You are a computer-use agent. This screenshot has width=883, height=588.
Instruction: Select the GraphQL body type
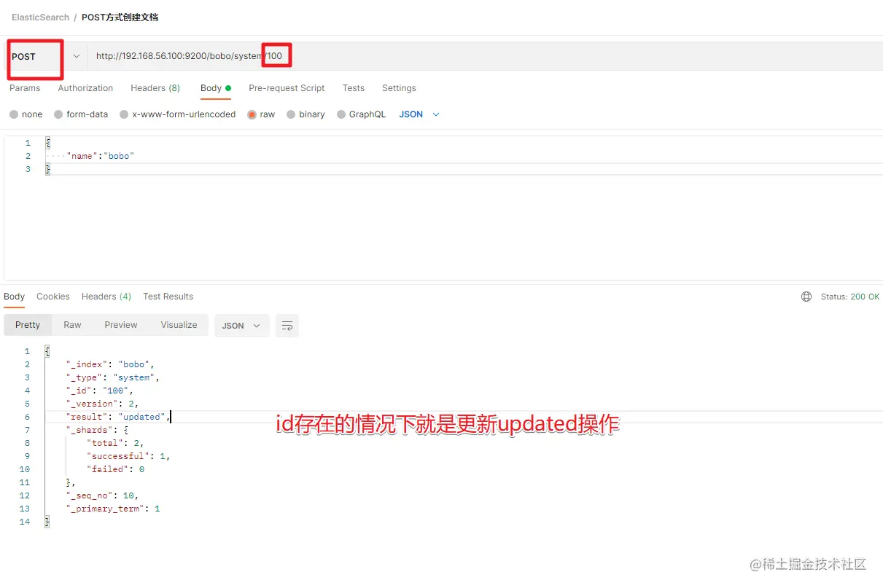point(361,114)
